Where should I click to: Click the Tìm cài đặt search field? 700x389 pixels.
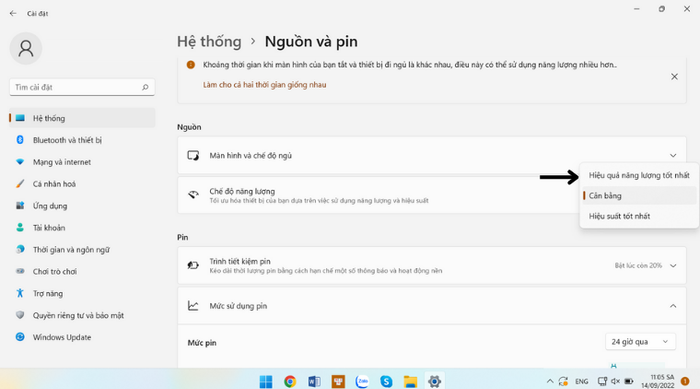pos(82,87)
